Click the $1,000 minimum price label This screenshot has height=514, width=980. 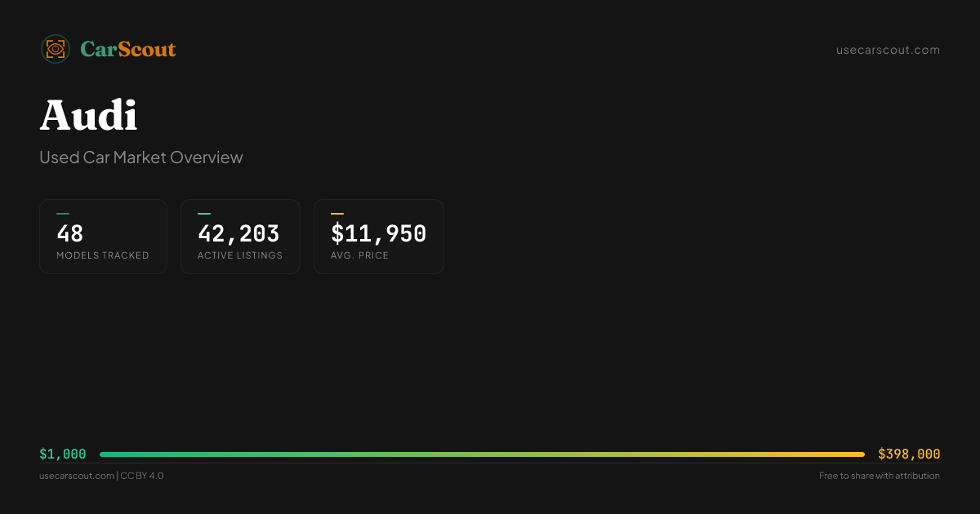point(63,454)
